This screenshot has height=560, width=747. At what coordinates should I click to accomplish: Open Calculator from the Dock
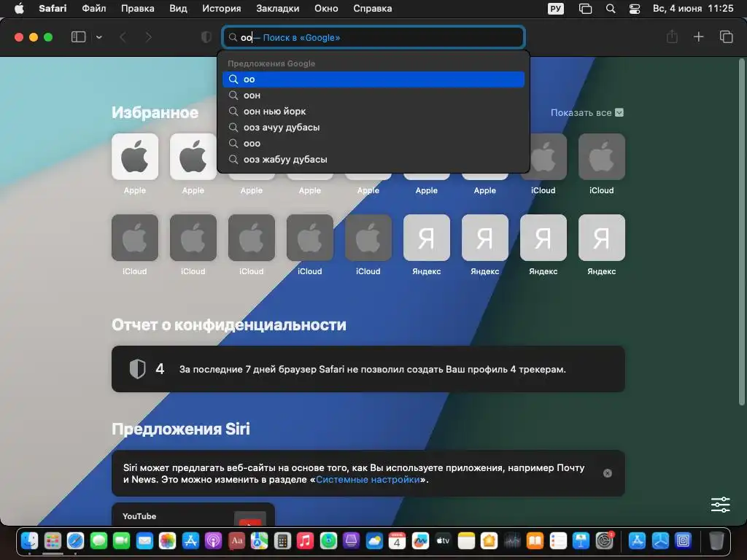point(282,540)
